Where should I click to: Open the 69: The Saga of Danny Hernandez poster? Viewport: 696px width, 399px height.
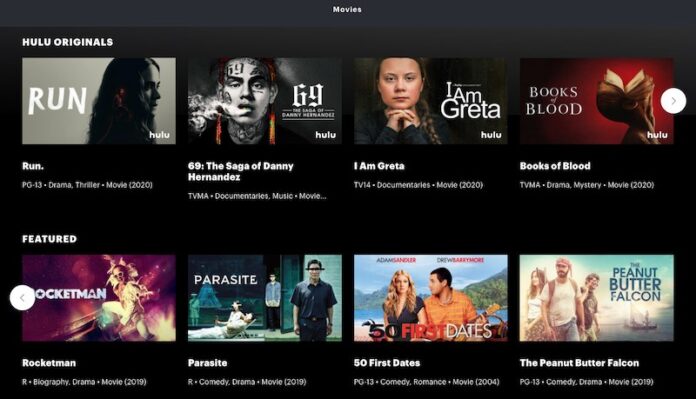point(265,101)
